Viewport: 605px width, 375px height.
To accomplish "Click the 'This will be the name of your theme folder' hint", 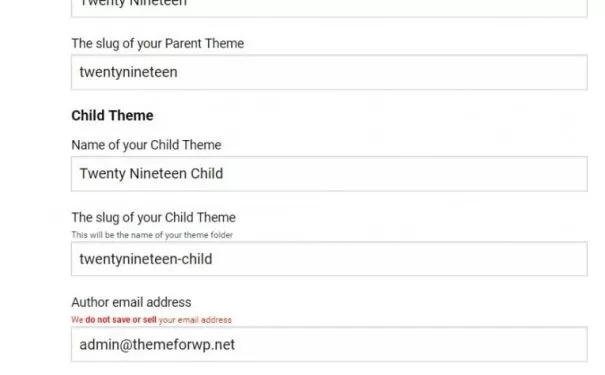I will click(x=152, y=235).
